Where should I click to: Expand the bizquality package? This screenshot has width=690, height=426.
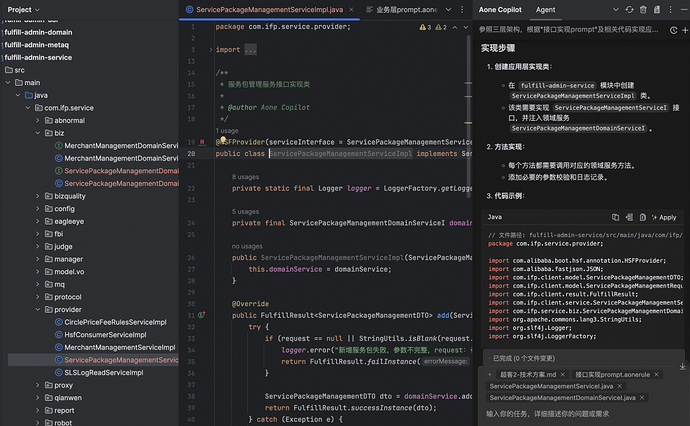pos(37,196)
